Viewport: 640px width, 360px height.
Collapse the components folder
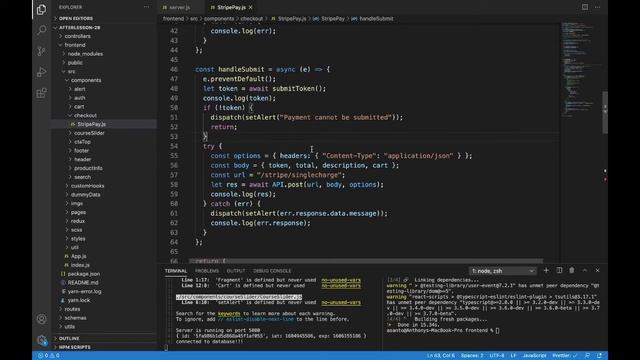(x=86, y=80)
